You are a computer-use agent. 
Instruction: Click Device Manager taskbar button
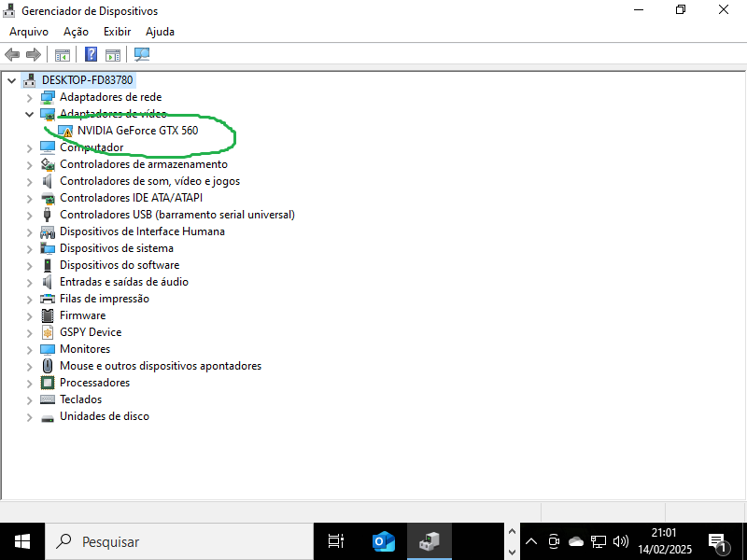click(430, 541)
